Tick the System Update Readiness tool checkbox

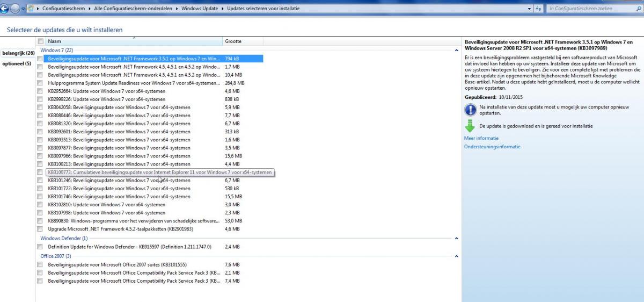[40, 83]
